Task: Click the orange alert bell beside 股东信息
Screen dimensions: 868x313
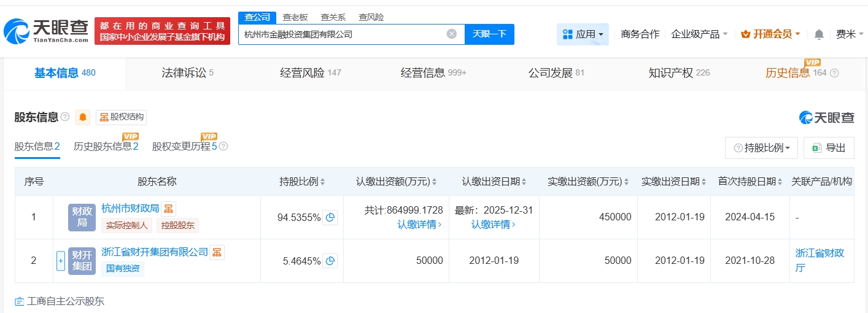Action: pyautogui.click(x=83, y=117)
